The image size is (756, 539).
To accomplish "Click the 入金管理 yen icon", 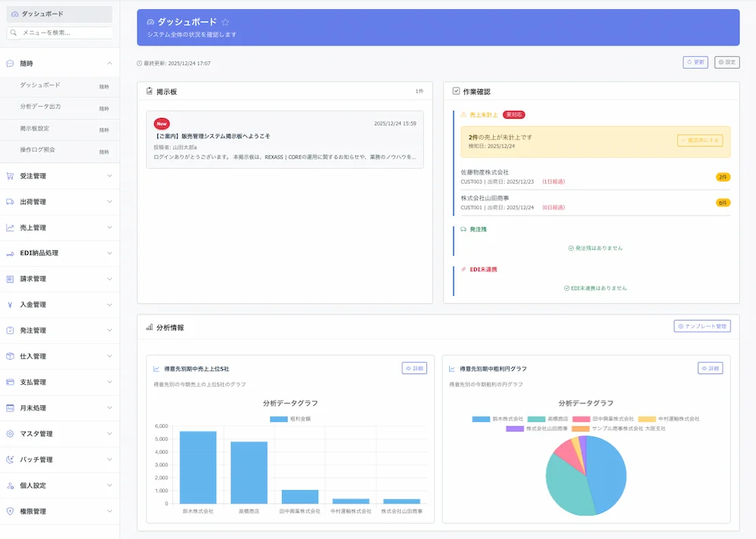I will [11, 305].
